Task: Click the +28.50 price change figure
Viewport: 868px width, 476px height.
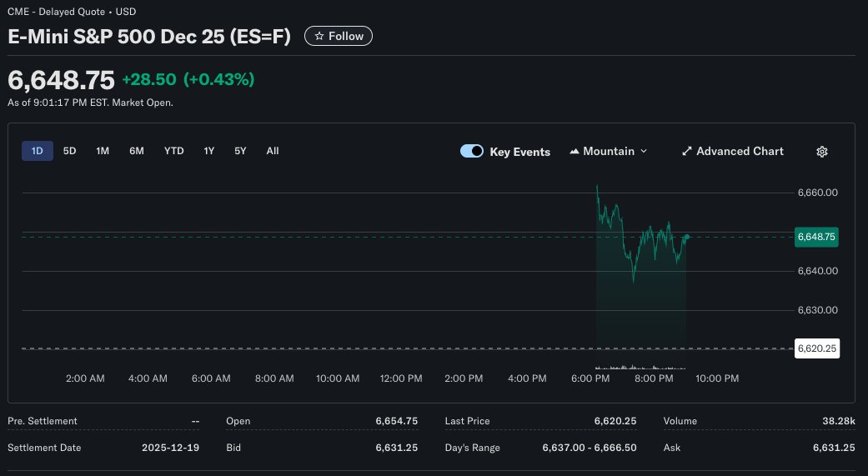Action: coord(149,80)
